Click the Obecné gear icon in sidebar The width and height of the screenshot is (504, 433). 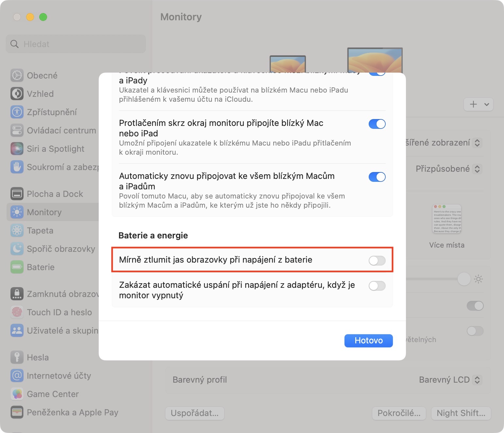pos(17,76)
